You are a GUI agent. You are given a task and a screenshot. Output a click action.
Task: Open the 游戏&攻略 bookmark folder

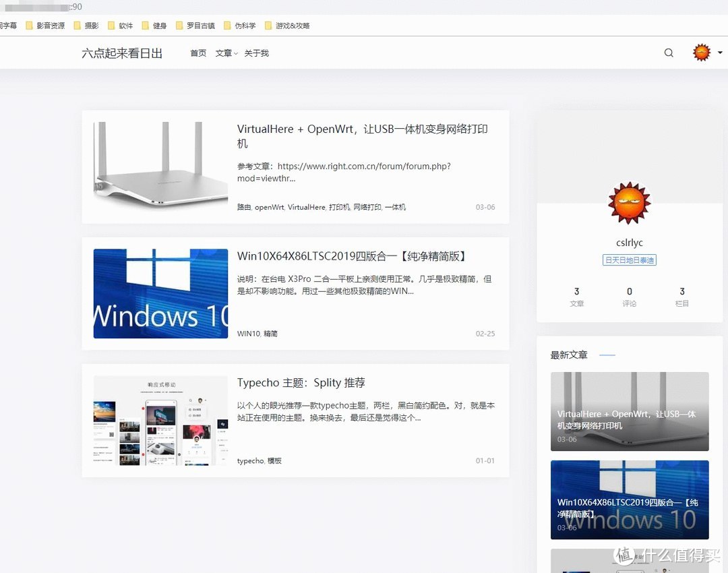(287, 26)
